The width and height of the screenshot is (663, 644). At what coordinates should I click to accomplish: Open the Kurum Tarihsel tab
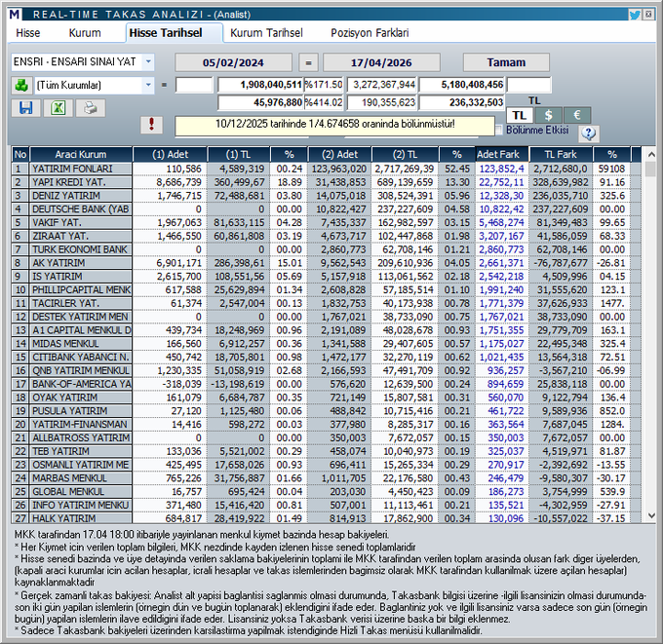266,33
